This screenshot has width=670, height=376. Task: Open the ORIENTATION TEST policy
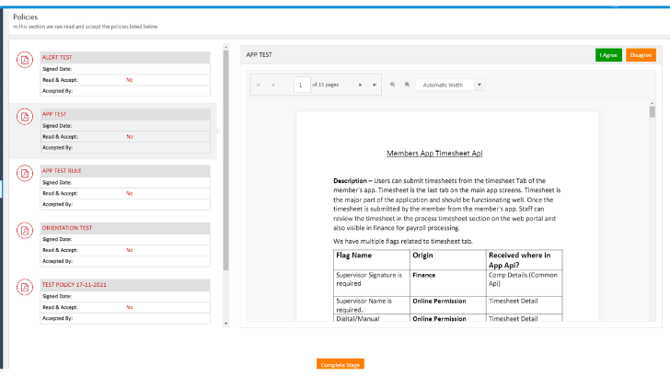coord(67,228)
